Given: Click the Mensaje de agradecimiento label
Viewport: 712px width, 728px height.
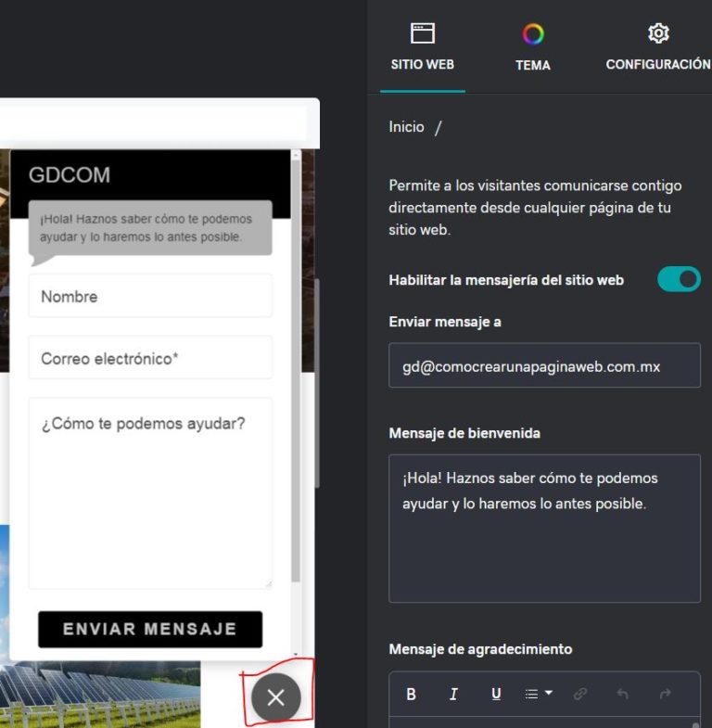Looking at the screenshot, I should click(480, 648).
